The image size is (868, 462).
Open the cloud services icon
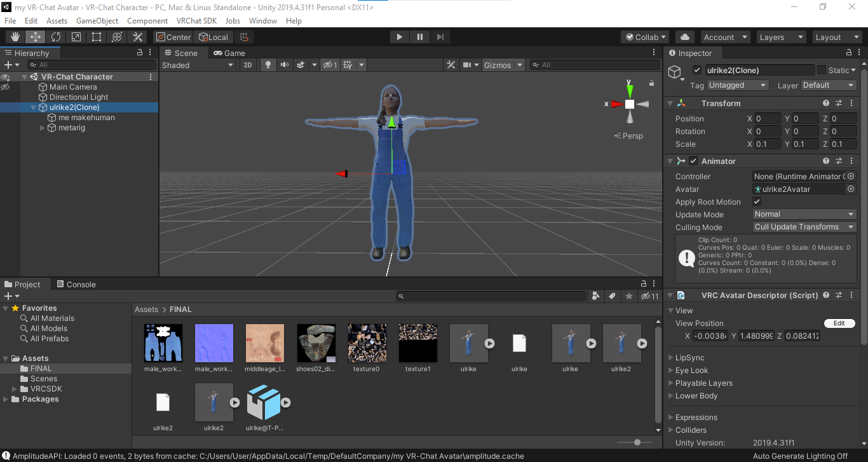(x=685, y=37)
